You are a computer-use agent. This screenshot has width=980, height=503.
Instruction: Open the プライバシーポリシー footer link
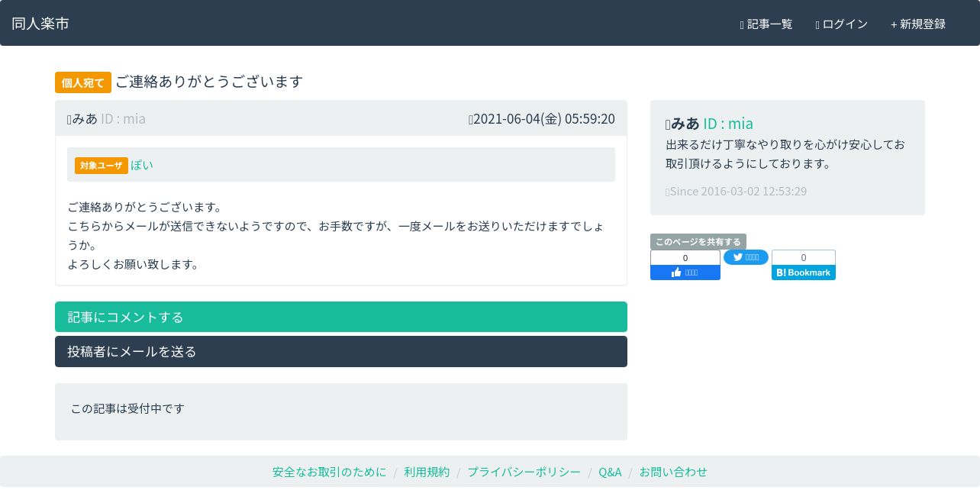tap(524, 472)
